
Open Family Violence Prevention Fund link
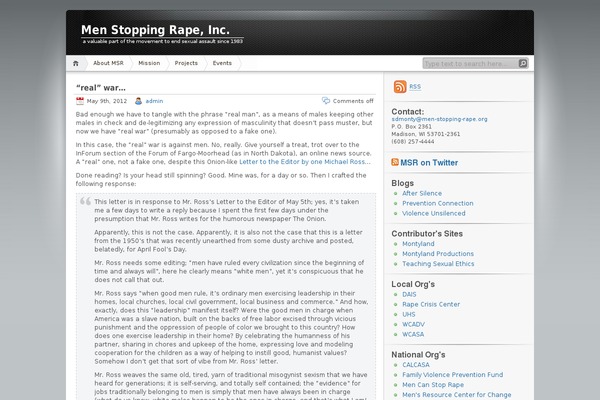point(453,375)
